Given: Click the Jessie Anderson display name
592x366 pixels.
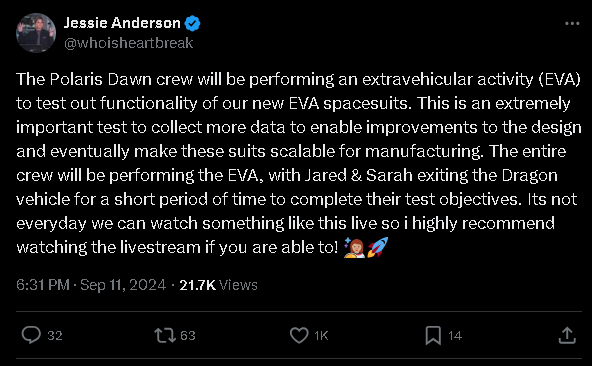Looking at the screenshot, I should pos(122,23).
